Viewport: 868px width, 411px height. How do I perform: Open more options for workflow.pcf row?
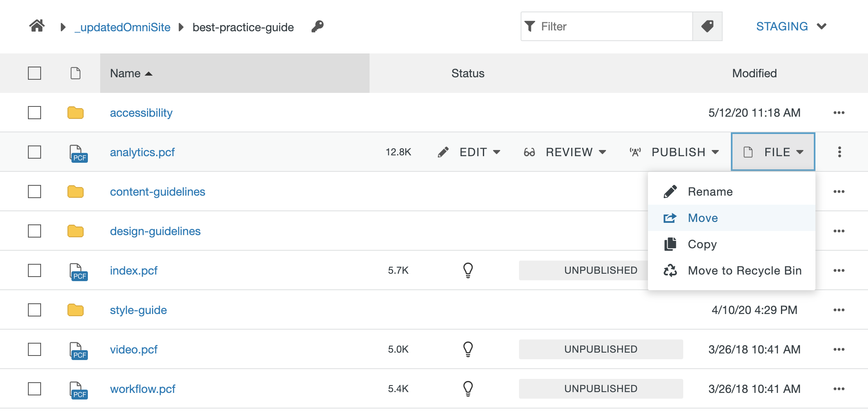[x=838, y=389]
